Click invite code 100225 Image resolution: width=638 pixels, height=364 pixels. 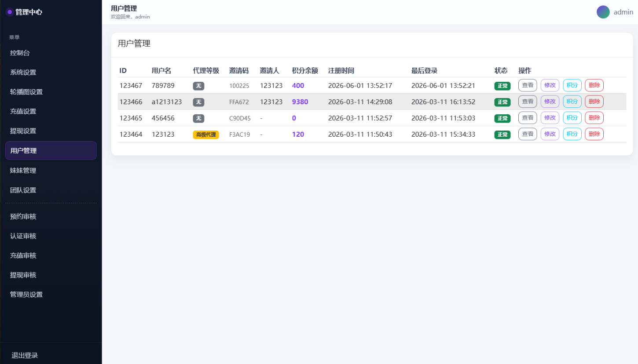(239, 86)
